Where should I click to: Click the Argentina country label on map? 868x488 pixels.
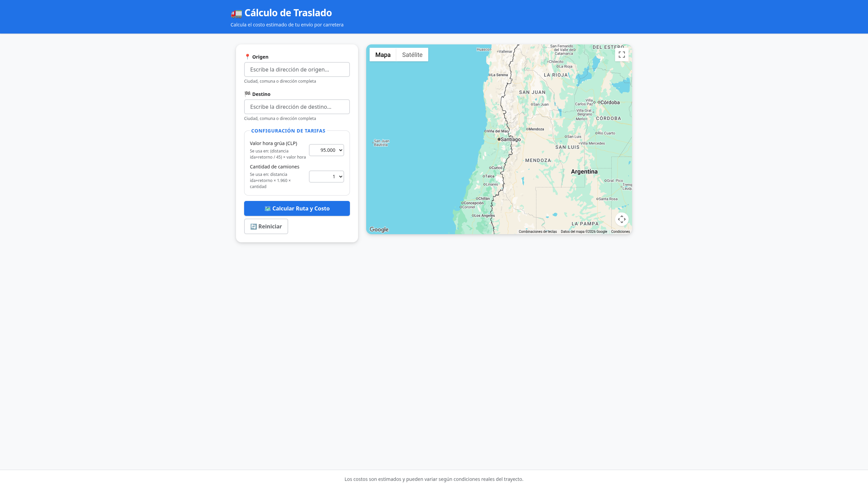coord(584,171)
